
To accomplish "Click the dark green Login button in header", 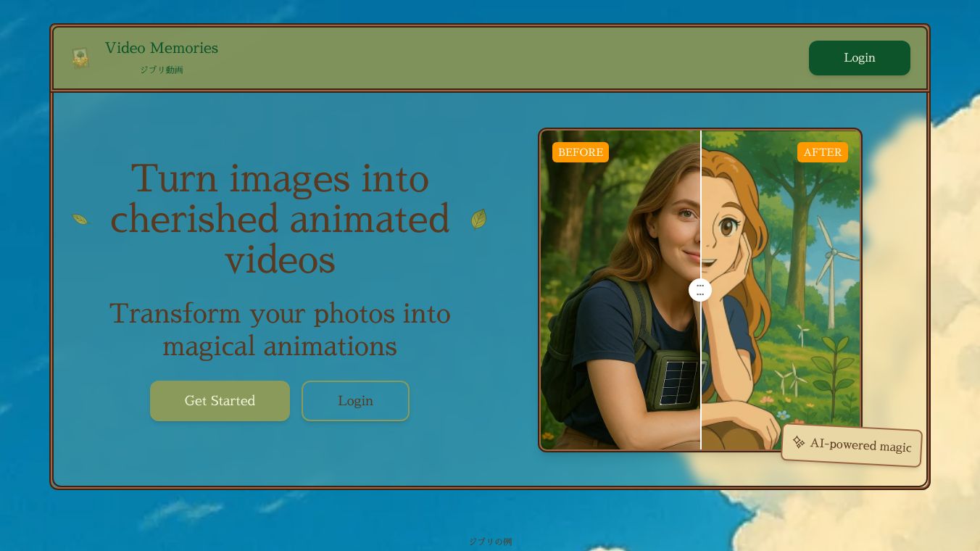I will click(x=859, y=58).
